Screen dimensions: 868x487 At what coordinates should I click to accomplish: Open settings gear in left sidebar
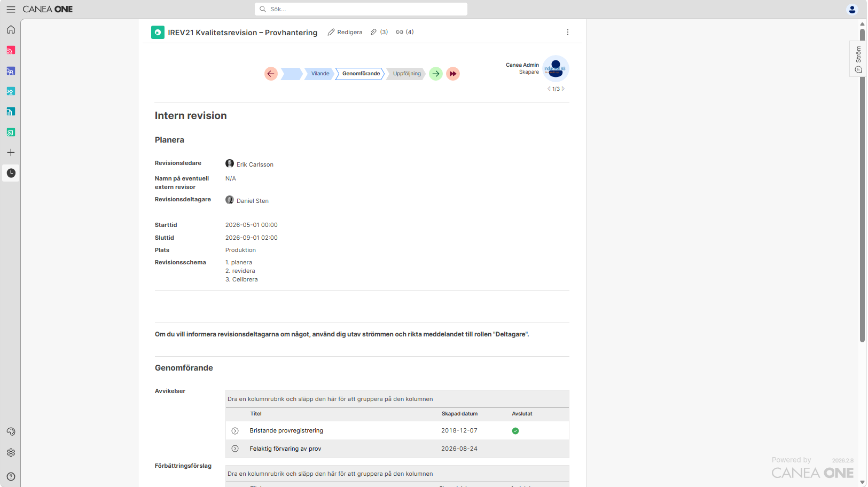[x=11, y=452]
